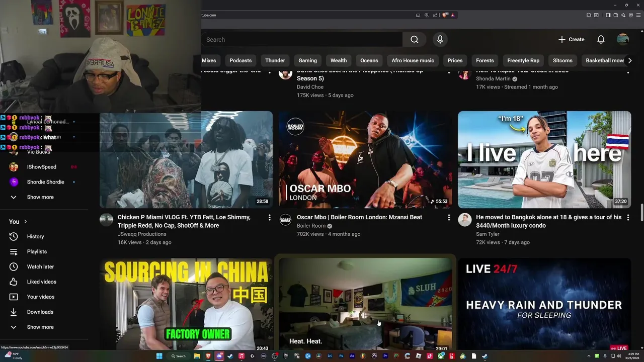
Task: Select the Freestyle Rap chip
Action: (x=523, y=60)
